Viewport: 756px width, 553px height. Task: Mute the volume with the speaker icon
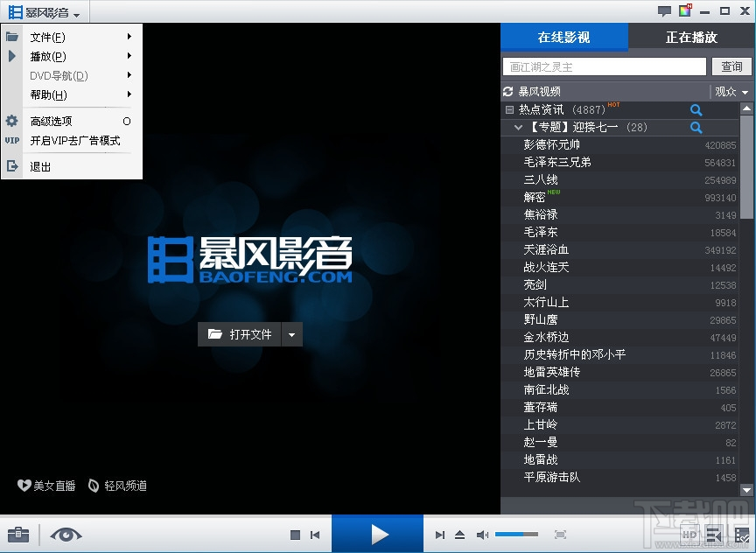pos(483,535)
